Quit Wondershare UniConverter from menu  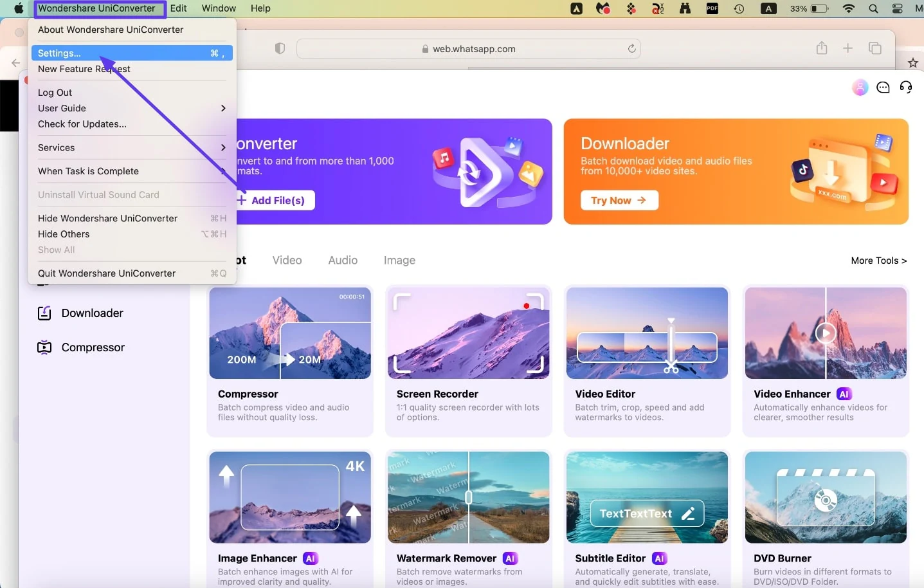132,273
